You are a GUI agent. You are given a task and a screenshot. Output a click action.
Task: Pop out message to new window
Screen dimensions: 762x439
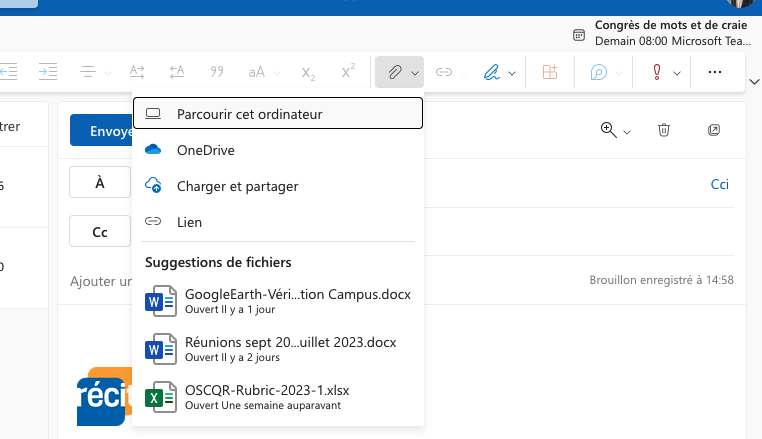pos(714,130)
